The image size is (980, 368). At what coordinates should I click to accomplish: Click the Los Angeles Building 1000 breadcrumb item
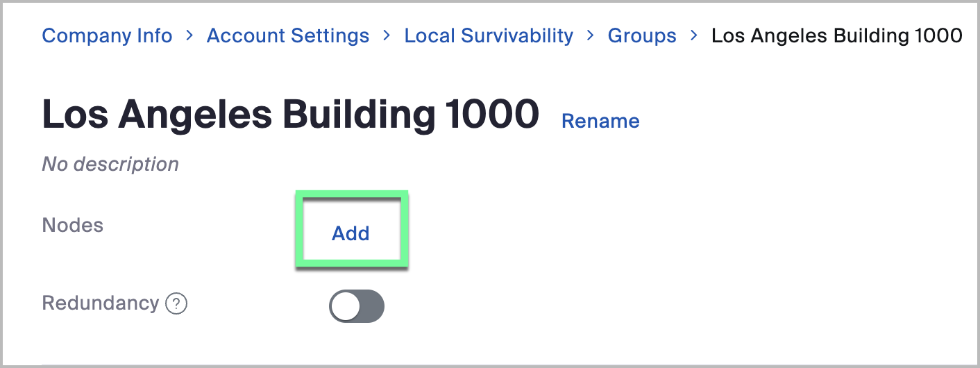pyautogui.click(x=837, y=35)
